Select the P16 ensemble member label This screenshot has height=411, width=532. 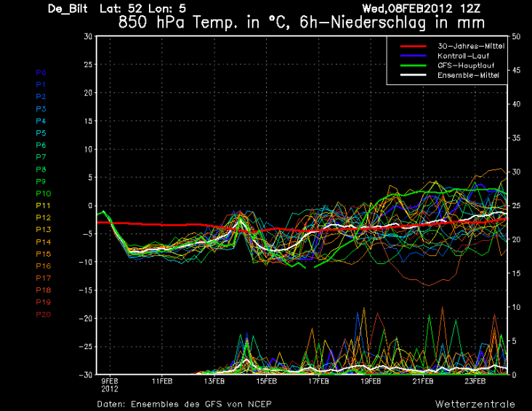(44, 266)
